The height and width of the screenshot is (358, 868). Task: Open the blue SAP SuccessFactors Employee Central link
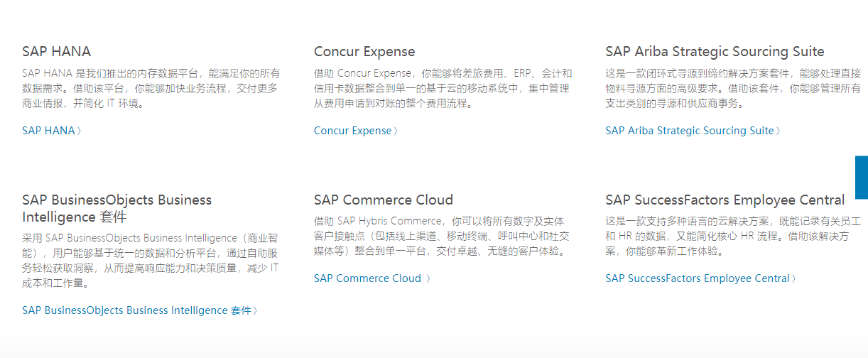[697, 278]
